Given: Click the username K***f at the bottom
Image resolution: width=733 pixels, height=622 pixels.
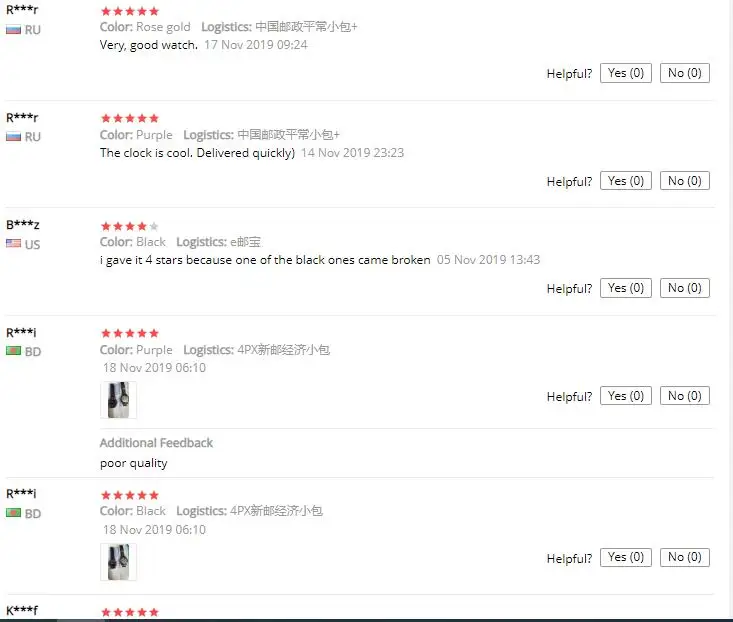Looking at the screenshot, I should pyautogui.click(x=22, y=610).
